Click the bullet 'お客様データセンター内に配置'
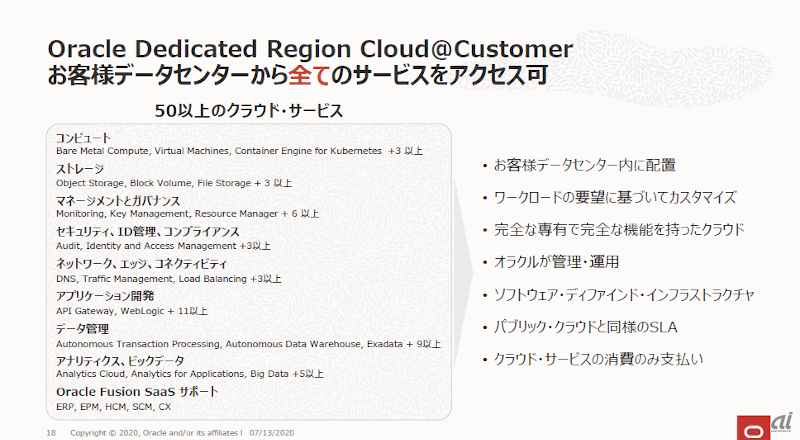 pyautogui.click(x=584, y=165)
